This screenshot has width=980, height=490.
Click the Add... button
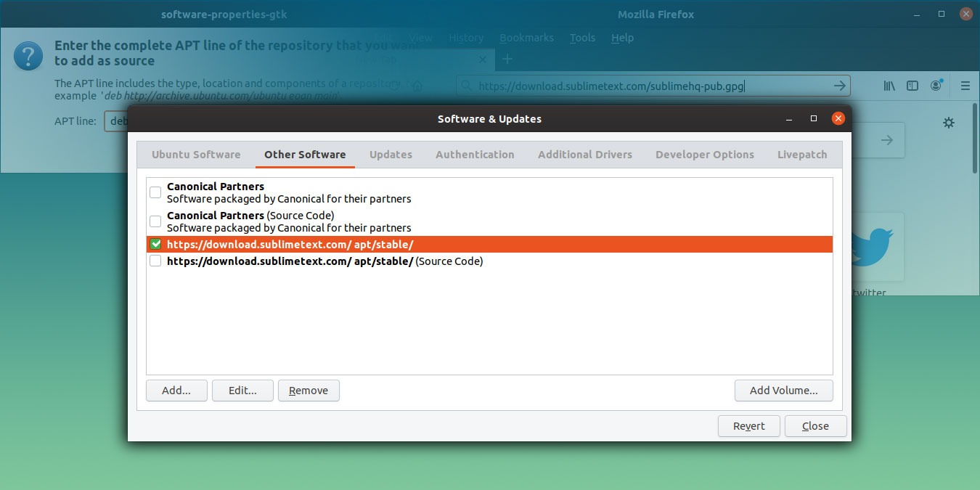[x=176, y=390]
